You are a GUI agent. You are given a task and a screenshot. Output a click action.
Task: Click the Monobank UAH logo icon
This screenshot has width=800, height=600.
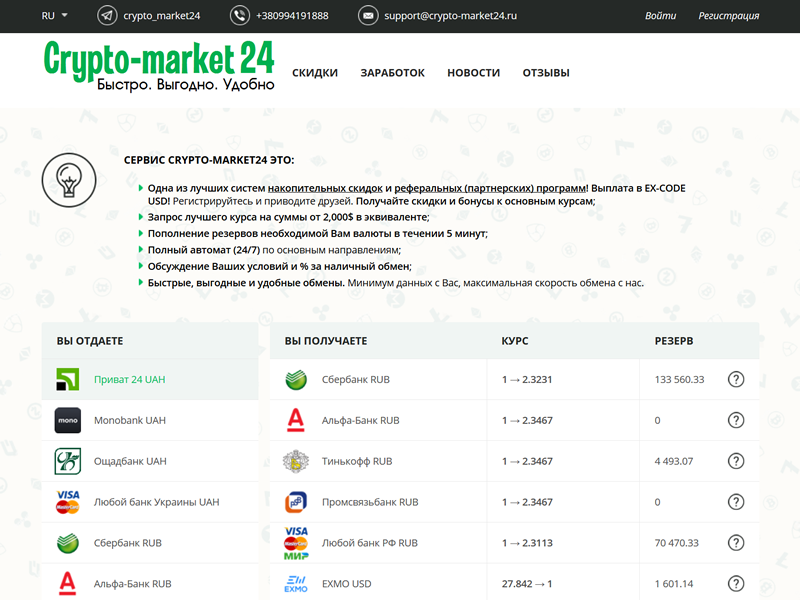coord(68,421)
